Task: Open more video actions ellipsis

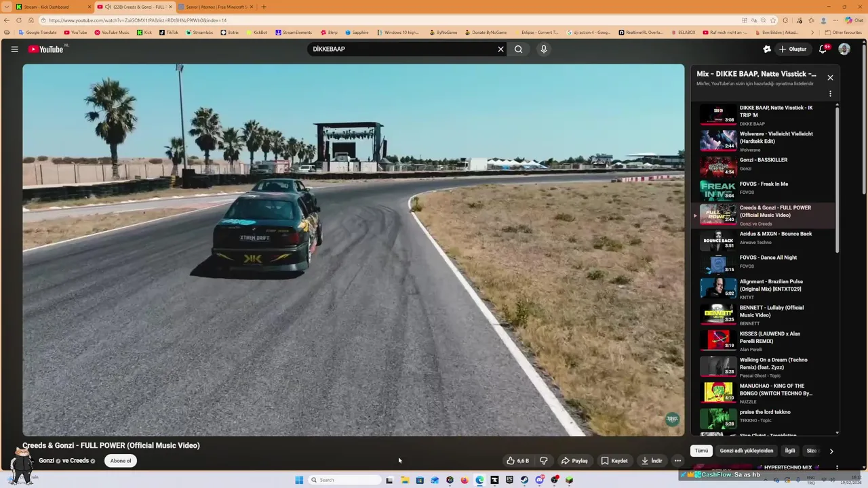Action: 677,461
